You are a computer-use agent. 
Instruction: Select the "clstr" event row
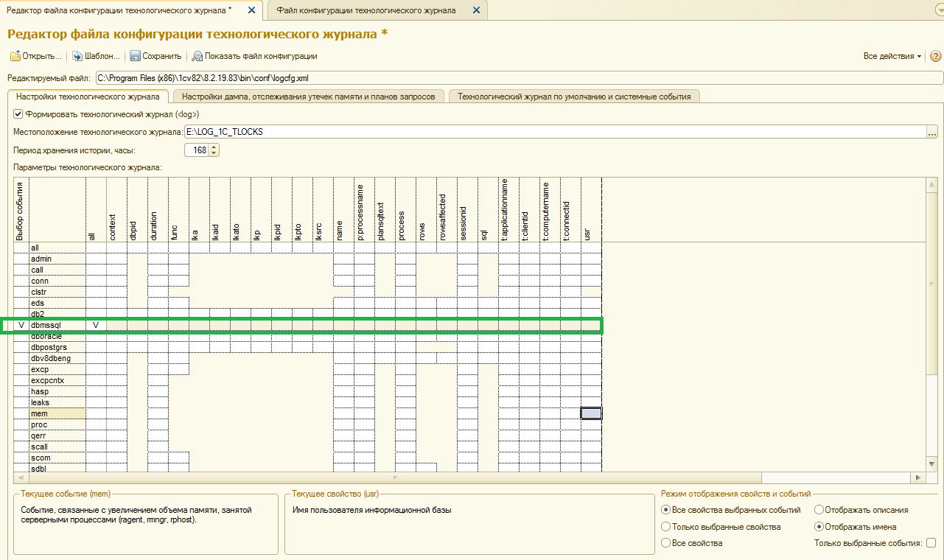coord(57,292)
